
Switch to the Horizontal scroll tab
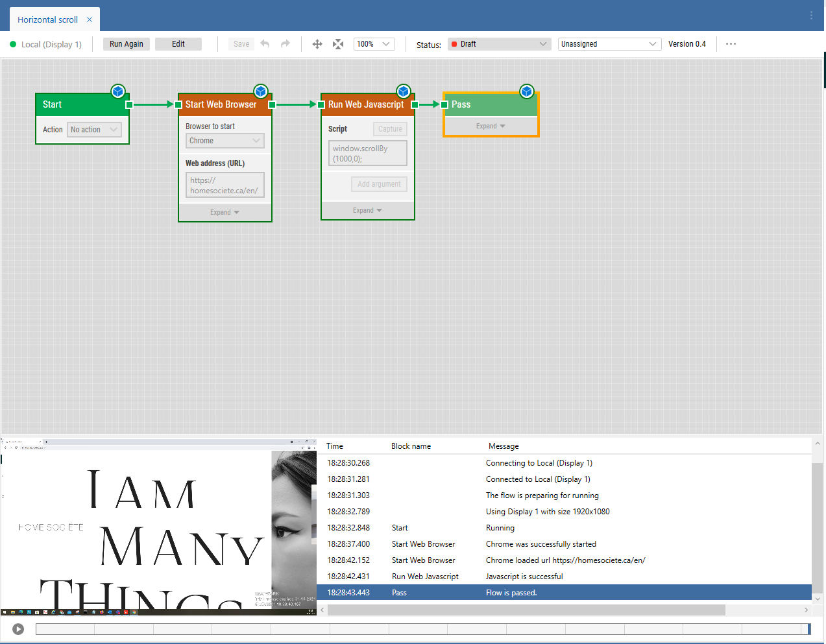[x=47, y=19]
